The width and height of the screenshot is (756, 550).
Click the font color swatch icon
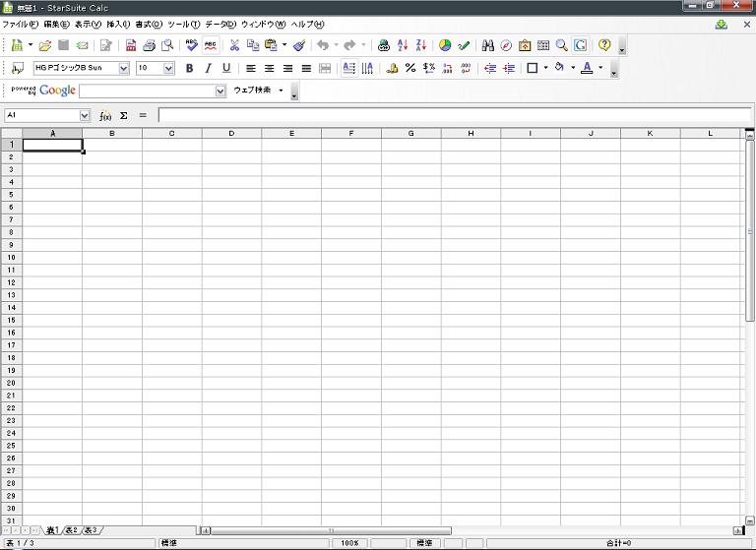point(587,69)
